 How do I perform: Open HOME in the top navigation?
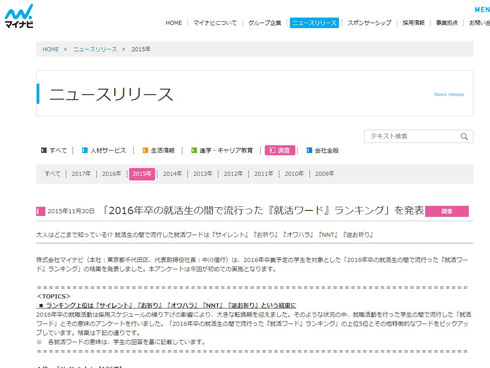pos(174,23)
